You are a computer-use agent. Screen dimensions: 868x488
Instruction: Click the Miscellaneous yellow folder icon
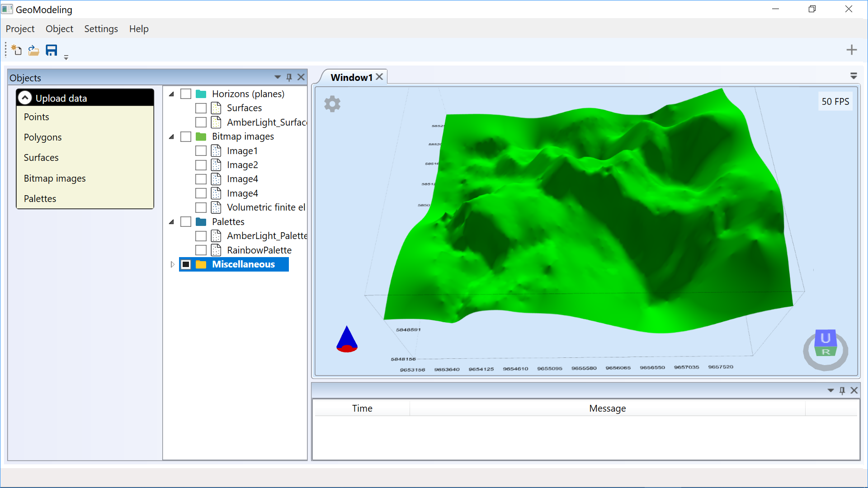point(201,264)
